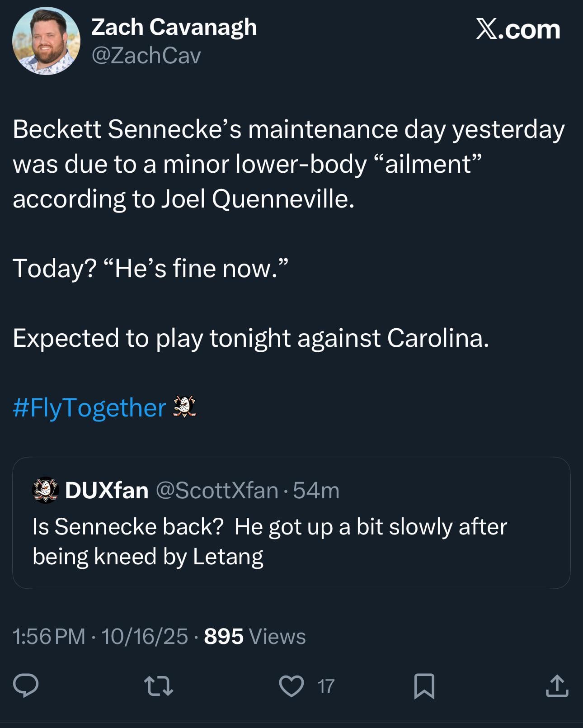Open the DUXfan display name

[x=107, y=490]
